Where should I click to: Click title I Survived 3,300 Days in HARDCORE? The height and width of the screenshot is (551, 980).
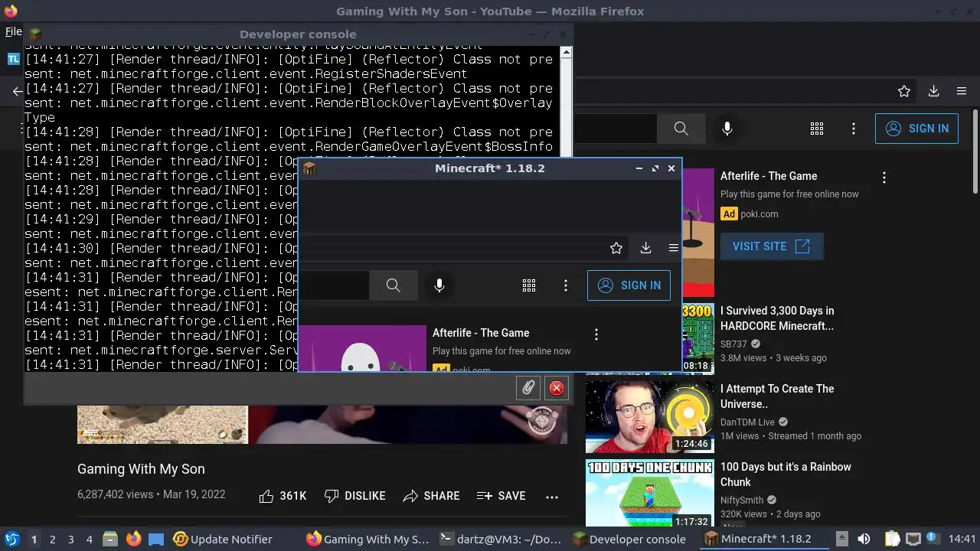[777, 318]
